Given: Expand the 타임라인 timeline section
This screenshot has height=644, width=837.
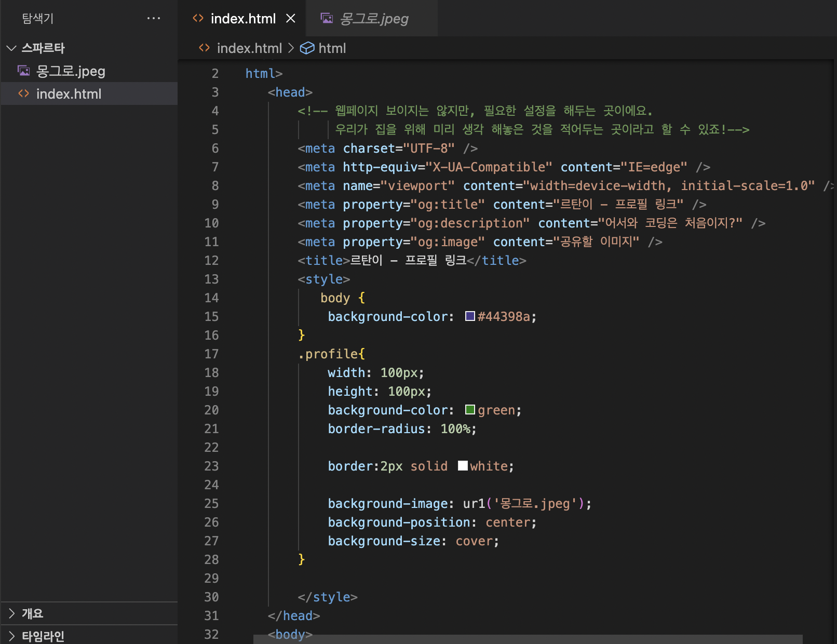Looking at the screenshot, I should coord(89,636).
